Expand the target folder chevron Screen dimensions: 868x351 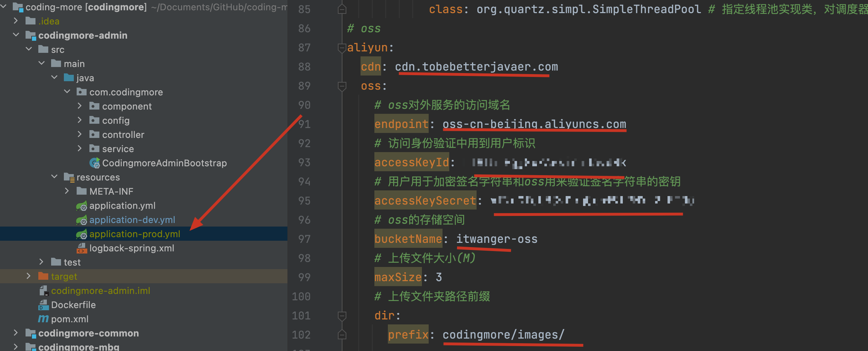tap(28, 276)
